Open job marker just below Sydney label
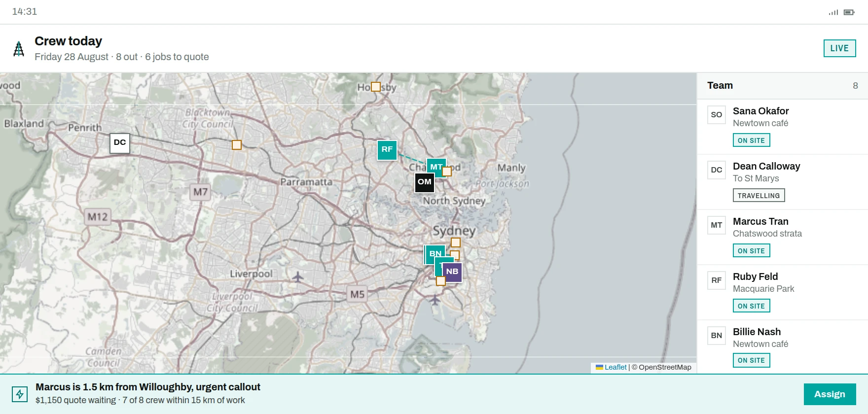This screenshot has height=414, width=868. tap(456, 242)
